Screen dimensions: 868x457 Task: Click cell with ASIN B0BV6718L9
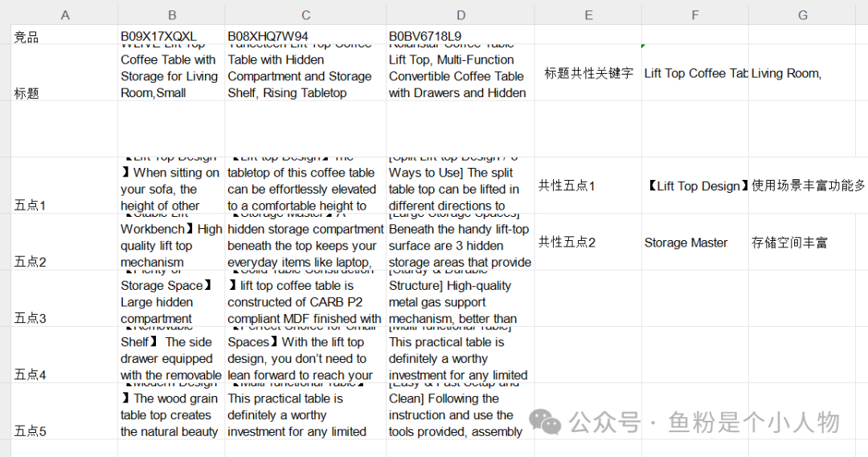(461, 35)
